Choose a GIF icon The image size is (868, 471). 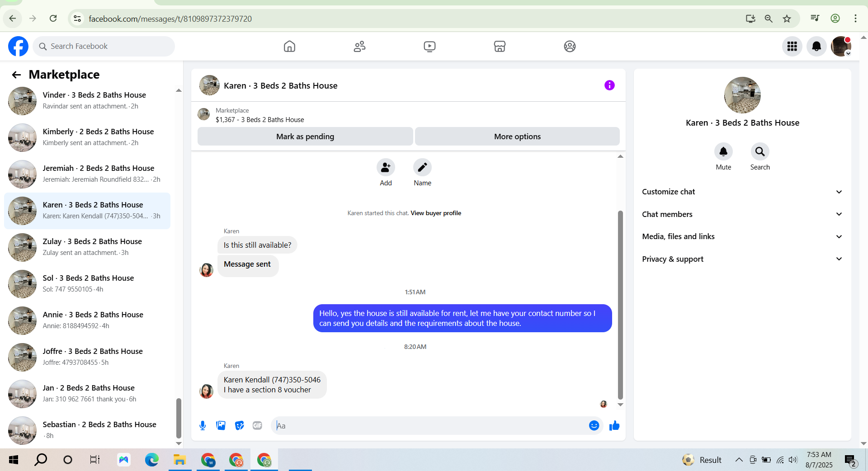pyautogui.click(x=257, y=425)
